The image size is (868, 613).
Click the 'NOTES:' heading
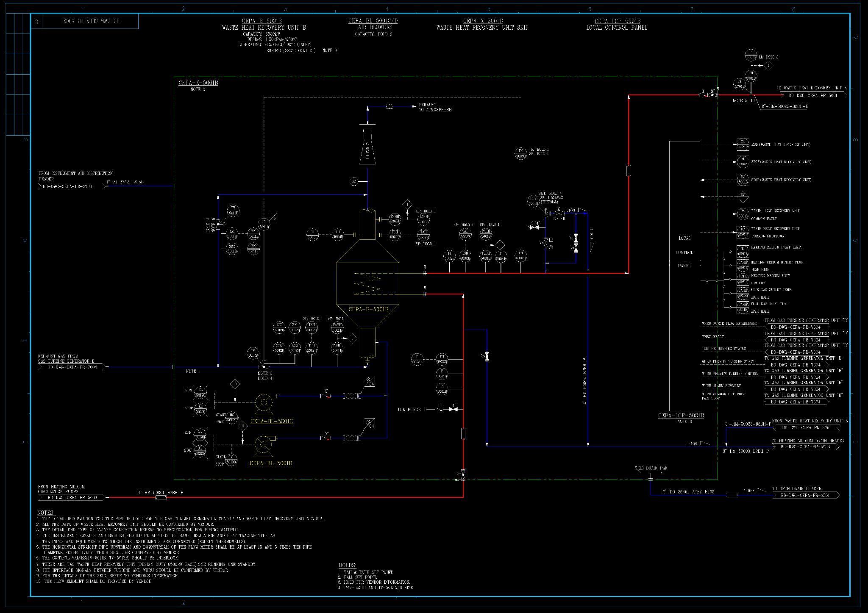coord(46,513)
